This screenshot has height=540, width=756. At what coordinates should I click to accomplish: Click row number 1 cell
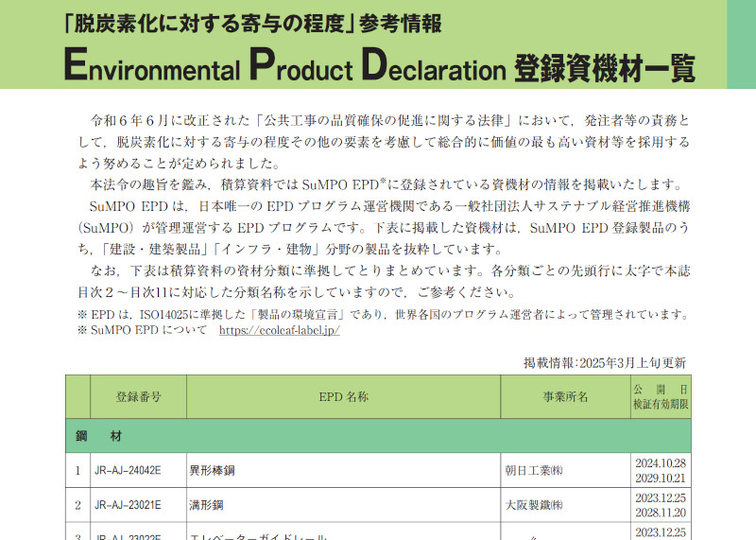point(78,471)
